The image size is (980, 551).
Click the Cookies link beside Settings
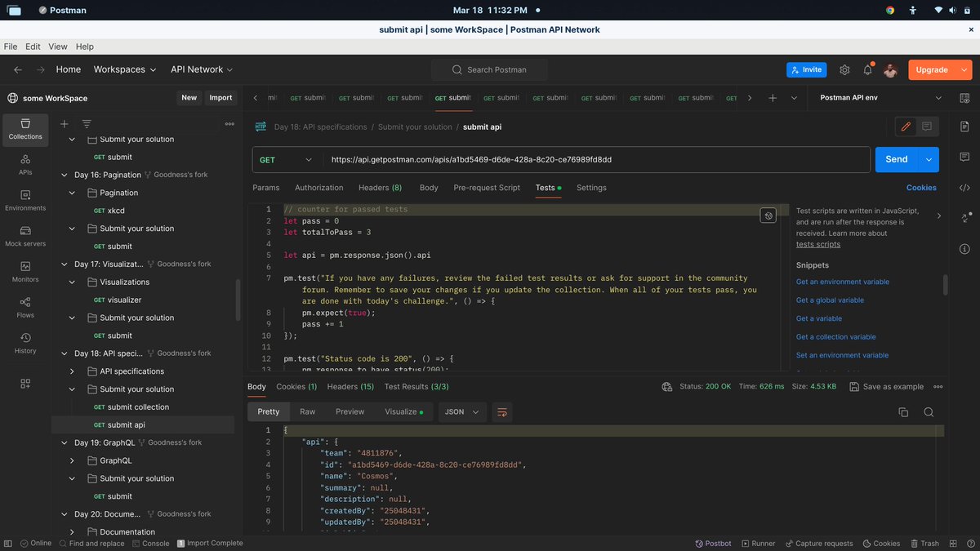(921, 188)
